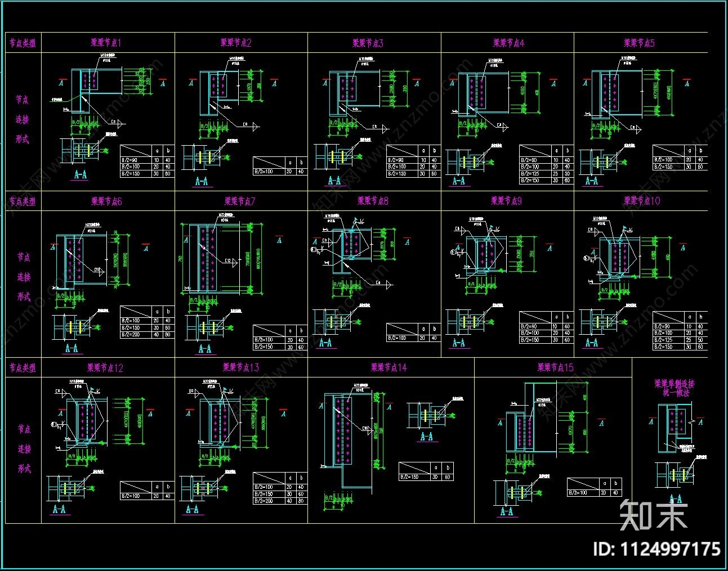Click 节点类型 header beside 梁梁节点1
This screenshot has height=571, width=728.
pyautogui.click(x=23, y=43)
